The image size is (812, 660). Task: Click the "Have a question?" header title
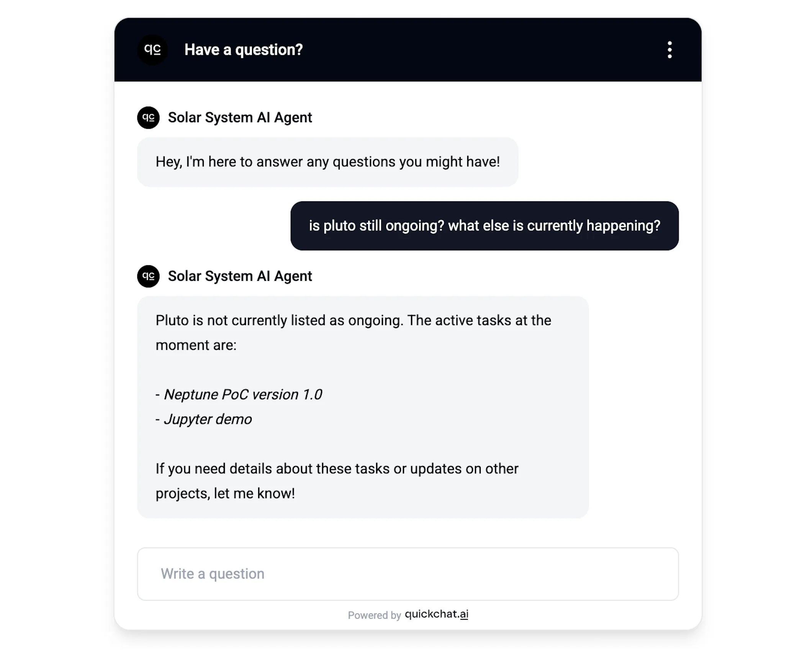click(x=244, y=50)
